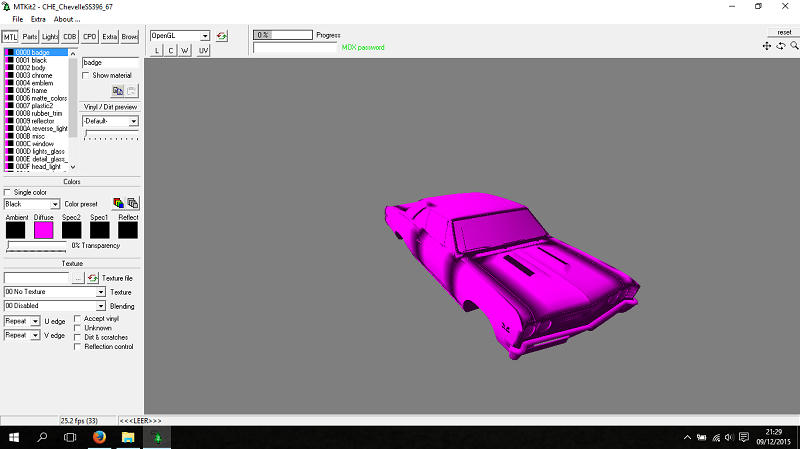The width and height of the screenshot is (800, 449).
Task: Click the reset view button
Action: [x=784, y=32]
